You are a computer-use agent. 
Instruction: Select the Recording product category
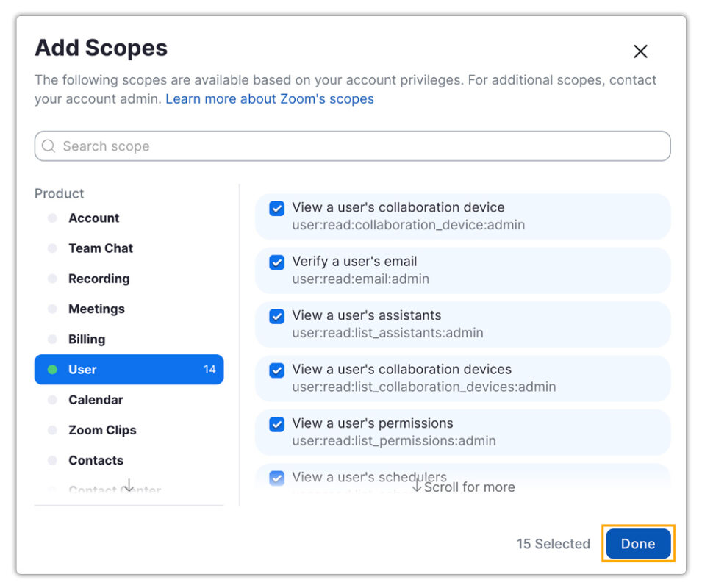click(x=99, y=279)
